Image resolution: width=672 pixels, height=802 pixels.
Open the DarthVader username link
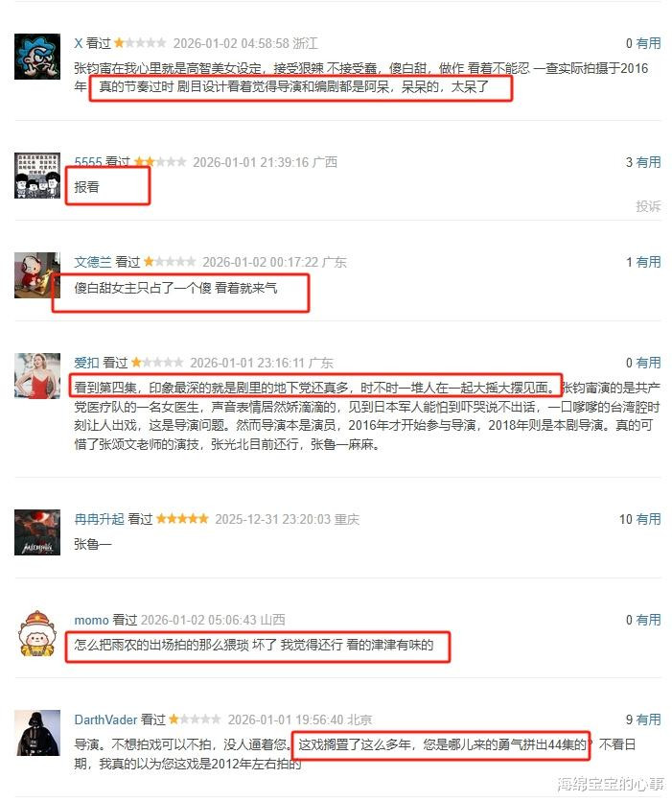(x=105, y=720)
